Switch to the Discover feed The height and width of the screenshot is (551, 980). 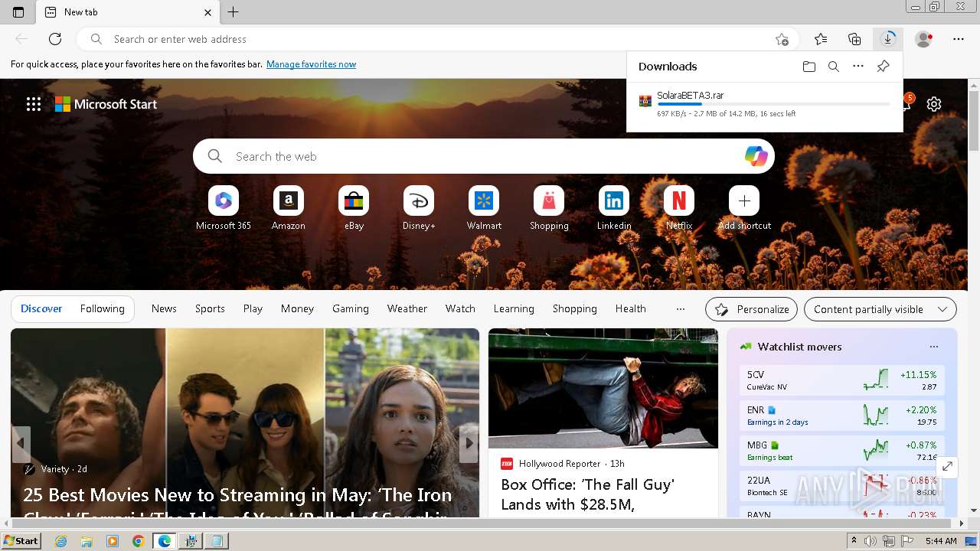[41, 309]
